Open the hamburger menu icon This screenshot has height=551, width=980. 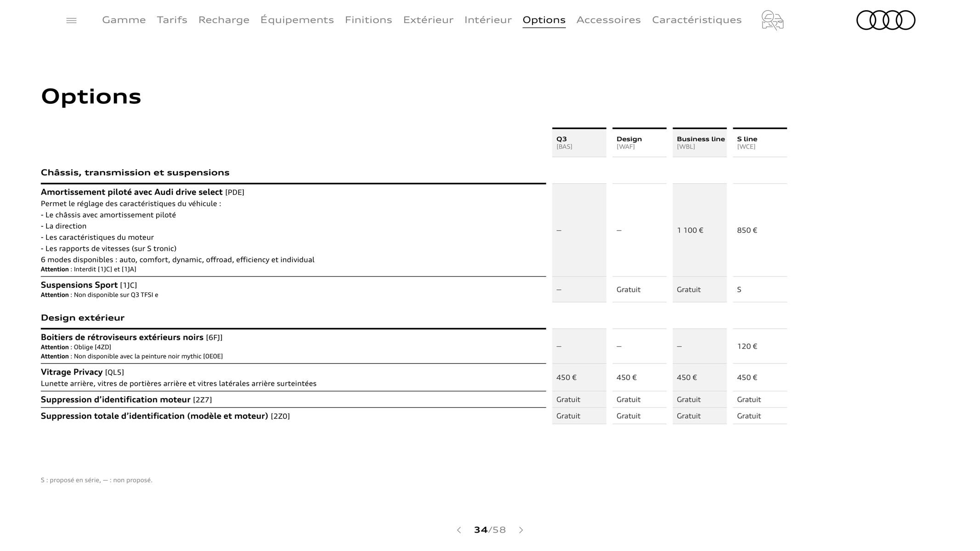pos(71,20)
